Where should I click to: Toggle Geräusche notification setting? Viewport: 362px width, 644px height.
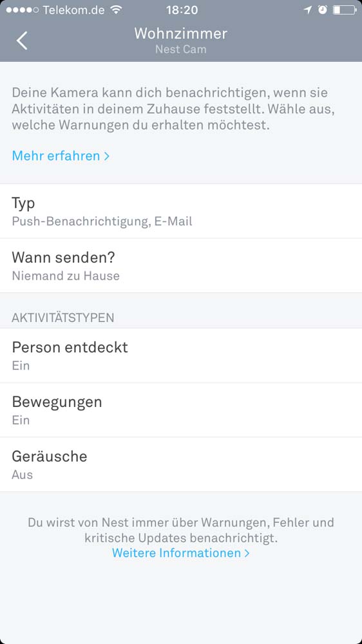181,464
